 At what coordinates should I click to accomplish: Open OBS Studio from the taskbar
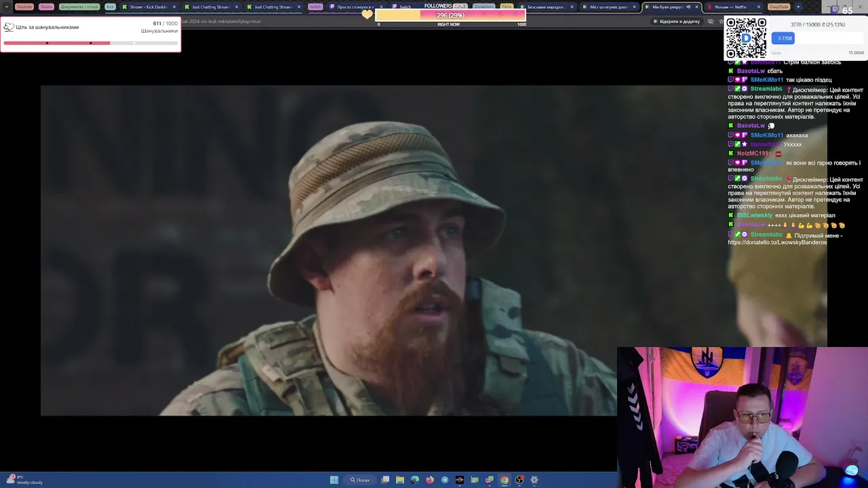click(x=519, y=480)
